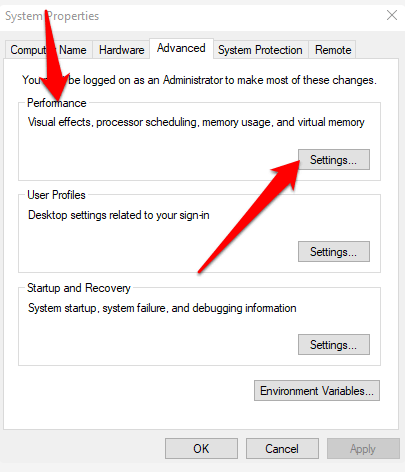Switch to the Computer Name tab
Screen dimensions: 405x472
[x=49, y=50]
